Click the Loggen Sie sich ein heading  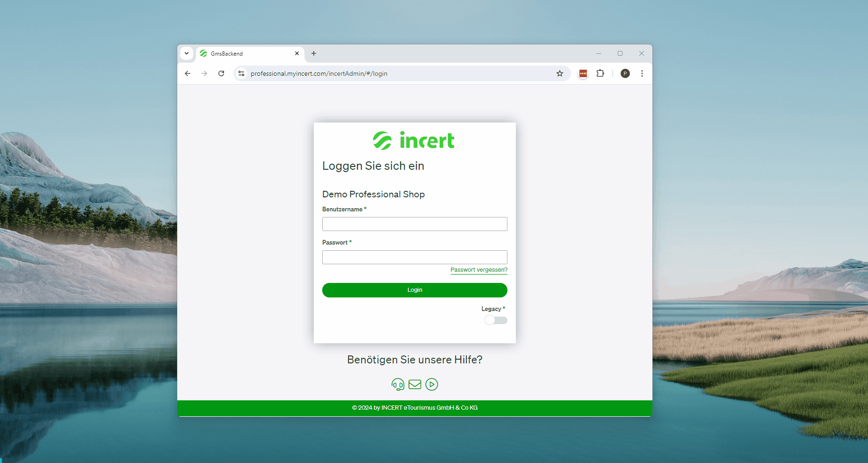[x=373, y=166]
